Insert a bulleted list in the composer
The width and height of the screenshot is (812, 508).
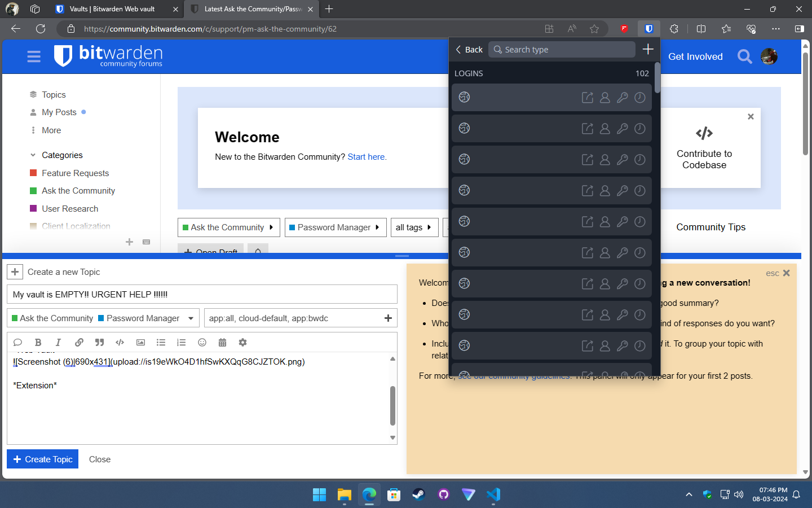click(161, 342)
